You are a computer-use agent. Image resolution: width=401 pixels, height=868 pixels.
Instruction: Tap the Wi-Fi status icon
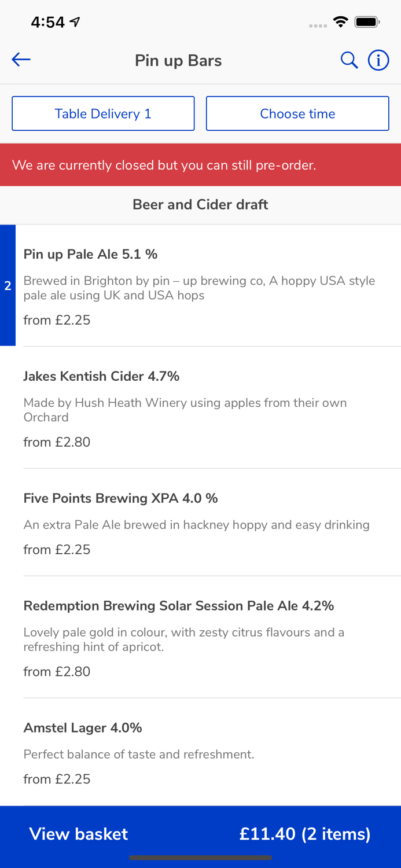click(341, 22)
